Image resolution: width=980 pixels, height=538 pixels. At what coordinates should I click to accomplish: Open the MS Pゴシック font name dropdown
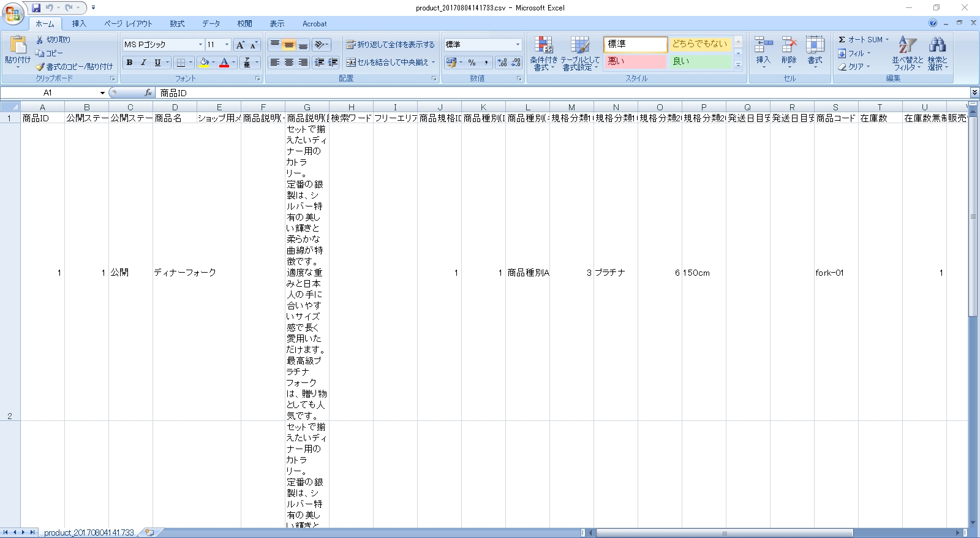[200, 45]
